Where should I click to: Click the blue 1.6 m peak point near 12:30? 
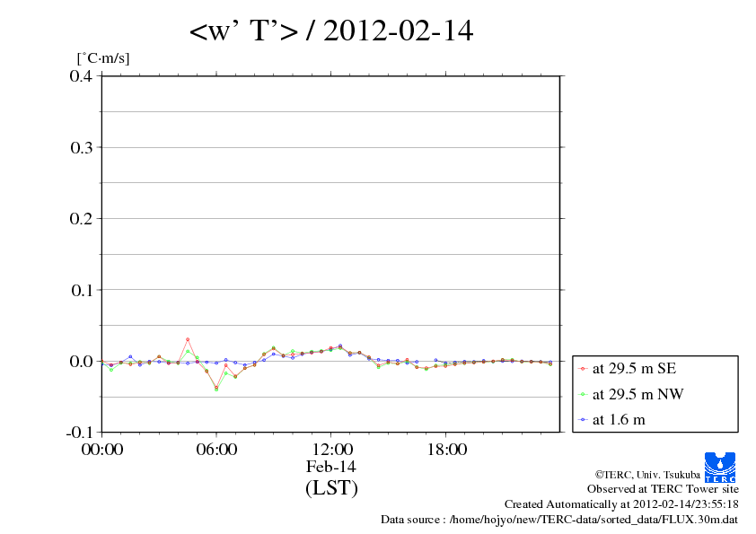point(340,346)
